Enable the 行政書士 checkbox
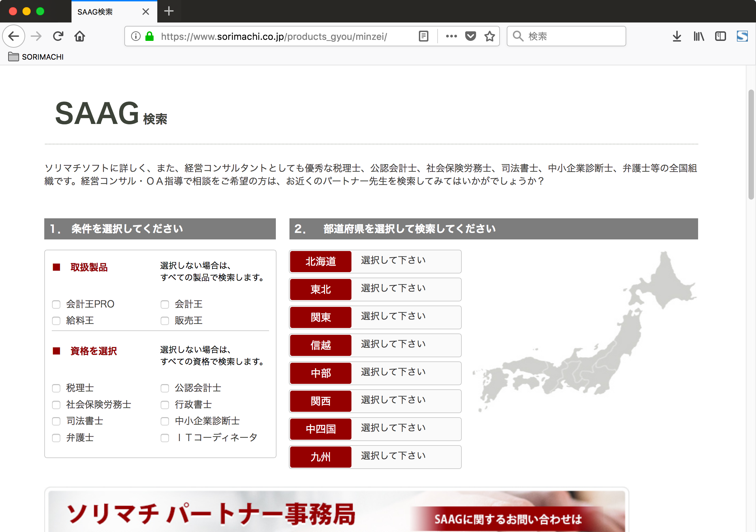The height and width of the screenshot is (532, 756). tap(165, 405)
